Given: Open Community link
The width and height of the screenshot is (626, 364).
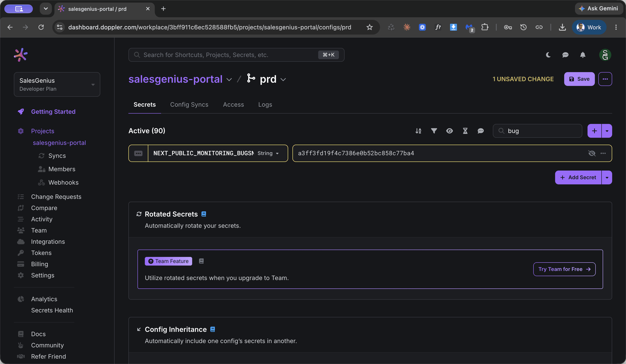Looking at the screenshot, I should pyautogui.click(x=47, y=345).
